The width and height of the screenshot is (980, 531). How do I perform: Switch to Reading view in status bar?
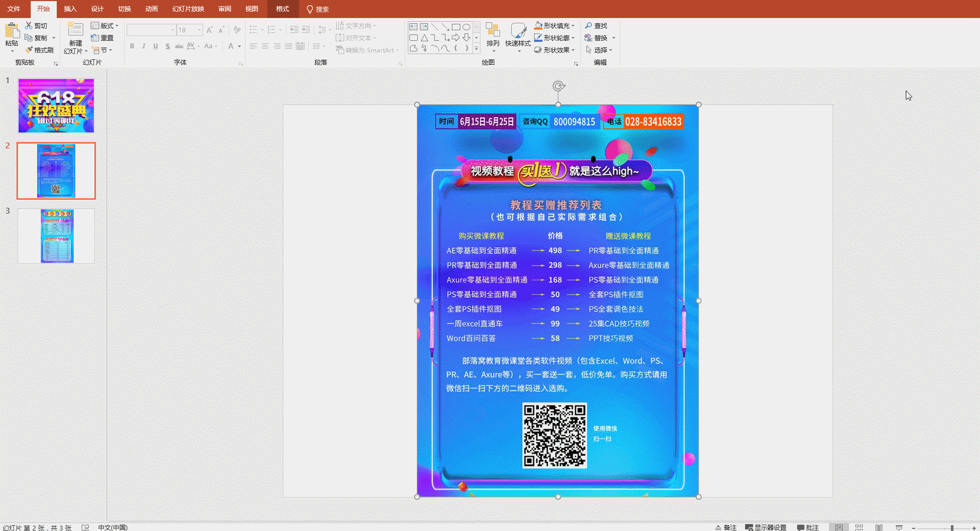[x=879, y=527]
